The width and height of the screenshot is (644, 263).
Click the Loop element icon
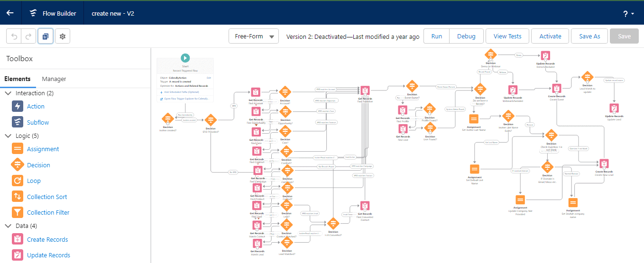click(18, 181)
